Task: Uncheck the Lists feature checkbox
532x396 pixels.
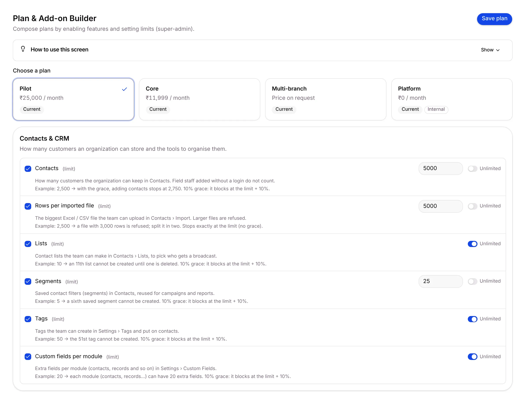Action: point(28,244)
